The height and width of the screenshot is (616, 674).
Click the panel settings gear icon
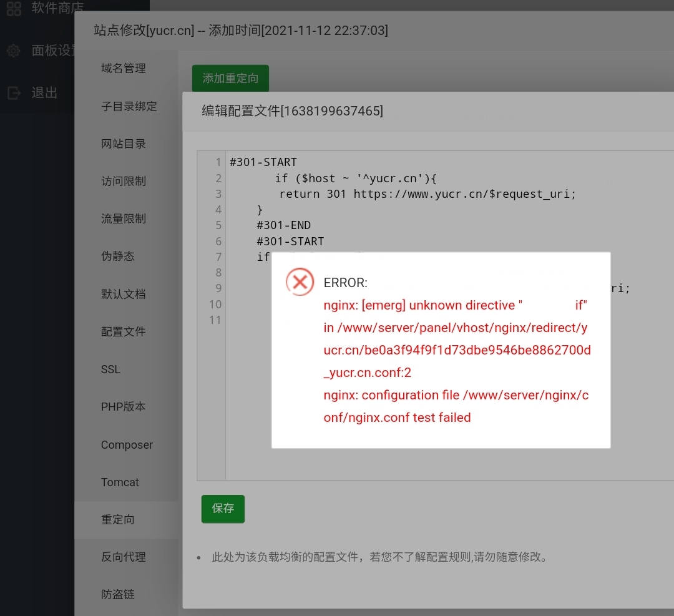point(14,51)
